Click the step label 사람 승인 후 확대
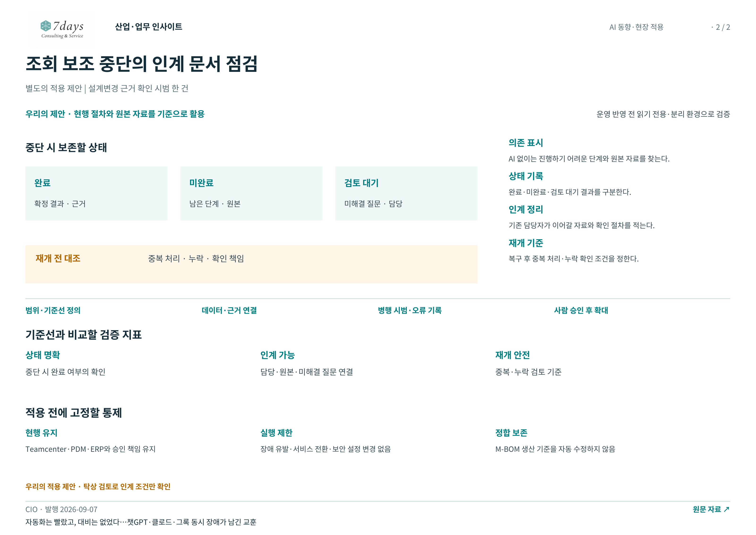 [581, 310]
